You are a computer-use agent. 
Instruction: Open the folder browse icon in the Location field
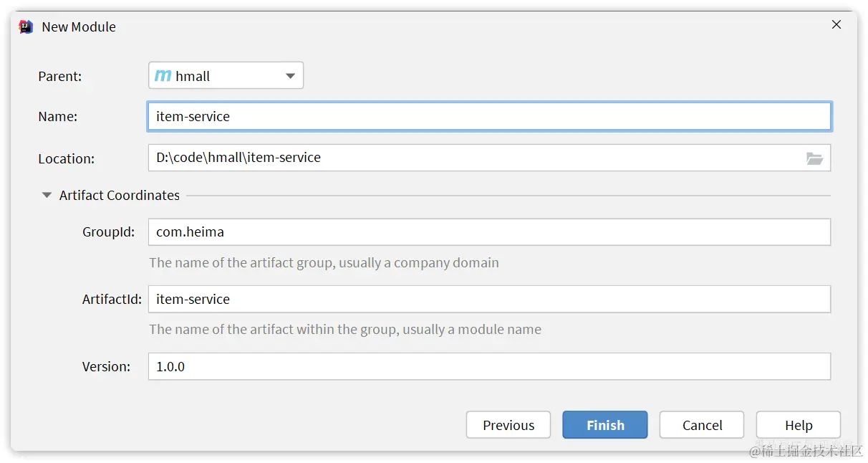click(x=814, y=158)
